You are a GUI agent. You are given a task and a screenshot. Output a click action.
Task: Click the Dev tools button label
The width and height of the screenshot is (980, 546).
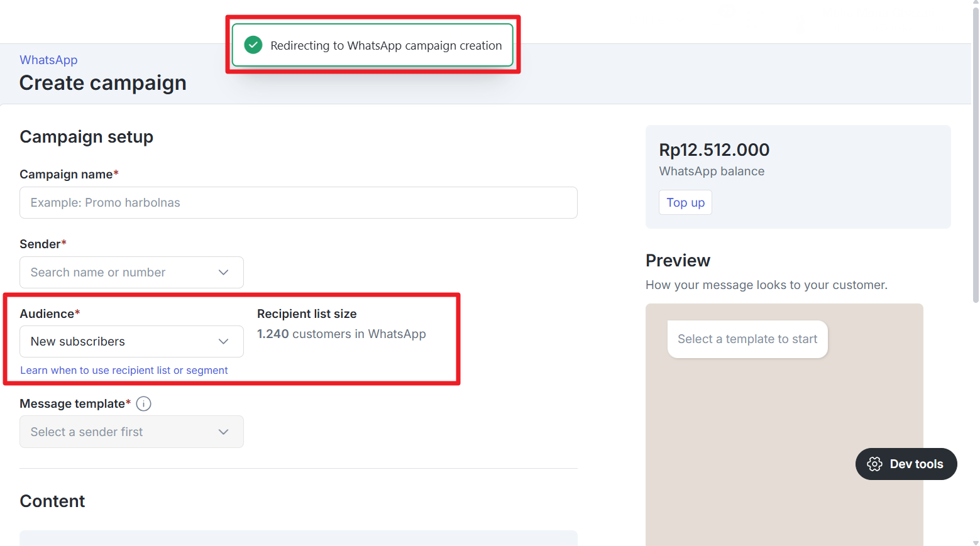917,464
